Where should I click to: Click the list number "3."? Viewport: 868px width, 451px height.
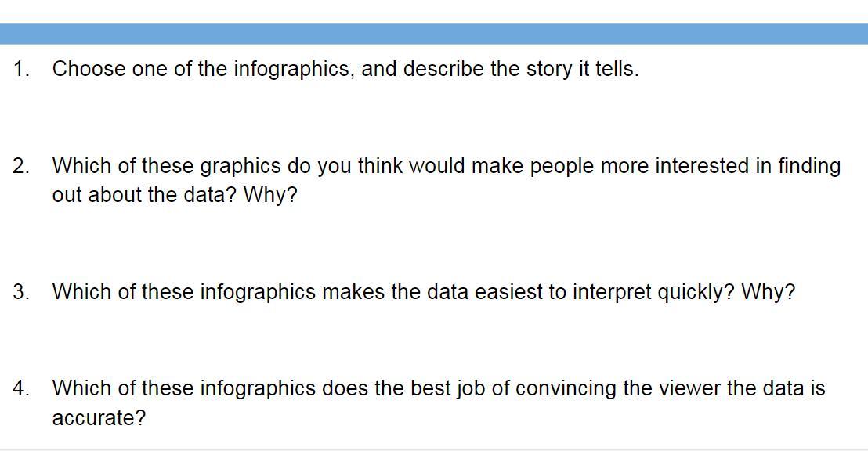point(21,292)
